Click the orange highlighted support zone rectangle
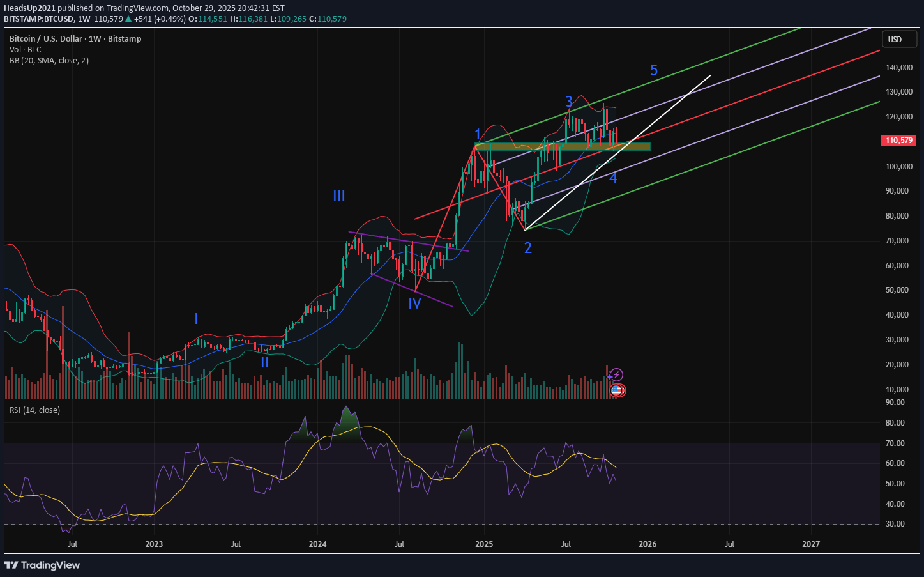 point(562,146)
